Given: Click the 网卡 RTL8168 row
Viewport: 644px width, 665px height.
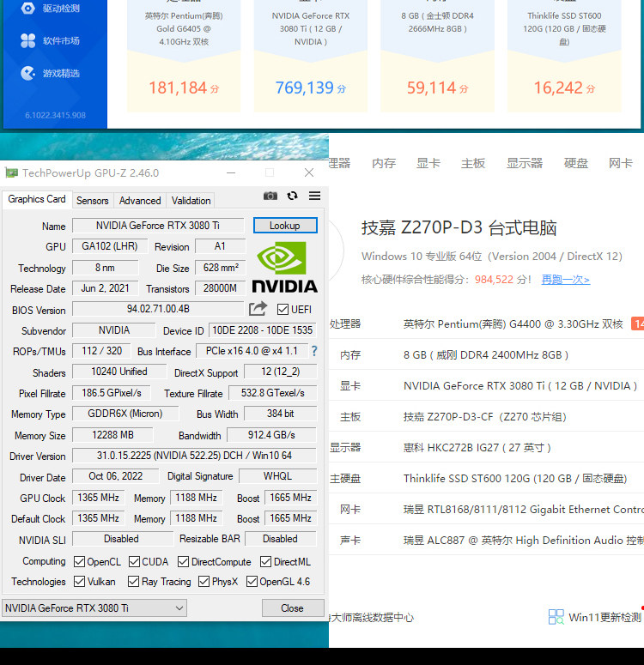Looking at the screenshot, I should (x=487, y=510).
